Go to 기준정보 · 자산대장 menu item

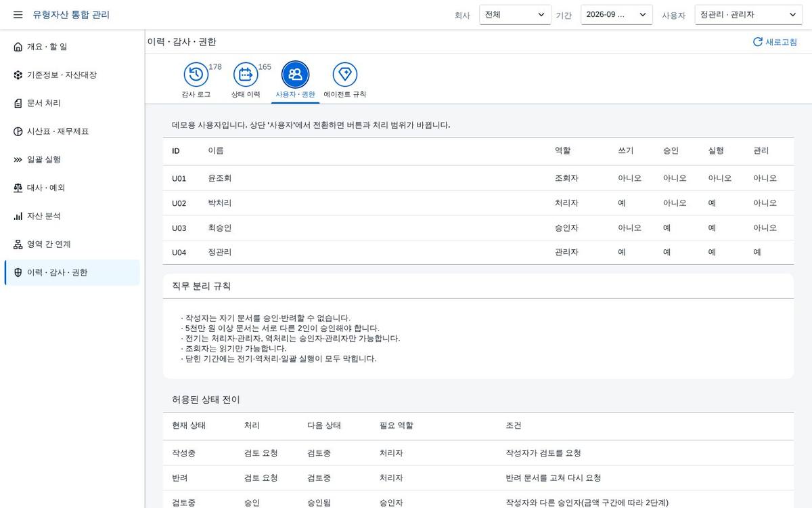72,75
